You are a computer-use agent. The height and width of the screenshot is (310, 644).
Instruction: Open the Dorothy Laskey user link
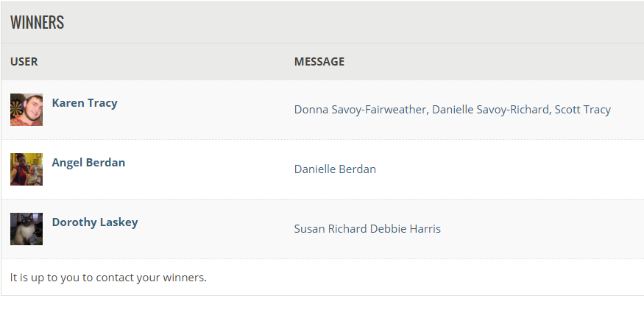point(95,222)
